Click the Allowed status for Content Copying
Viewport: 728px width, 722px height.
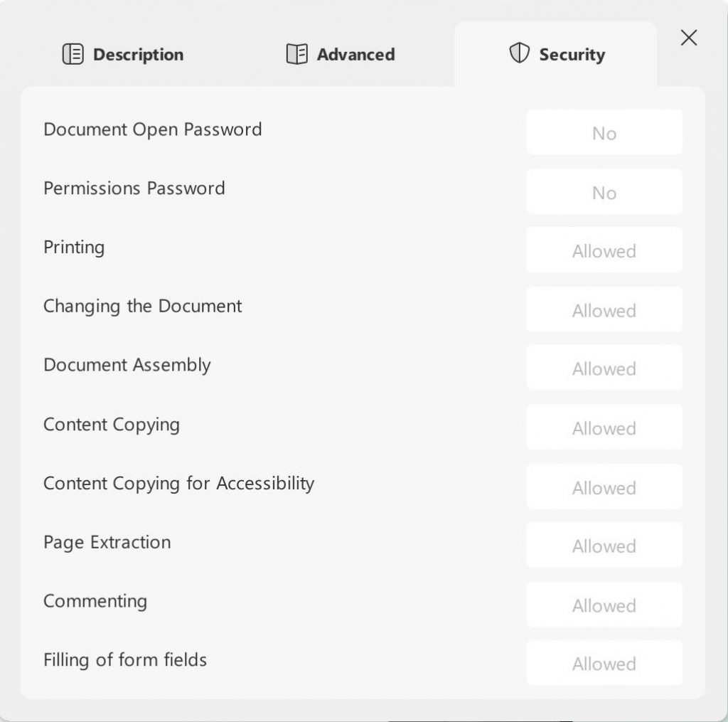(604, 428)
